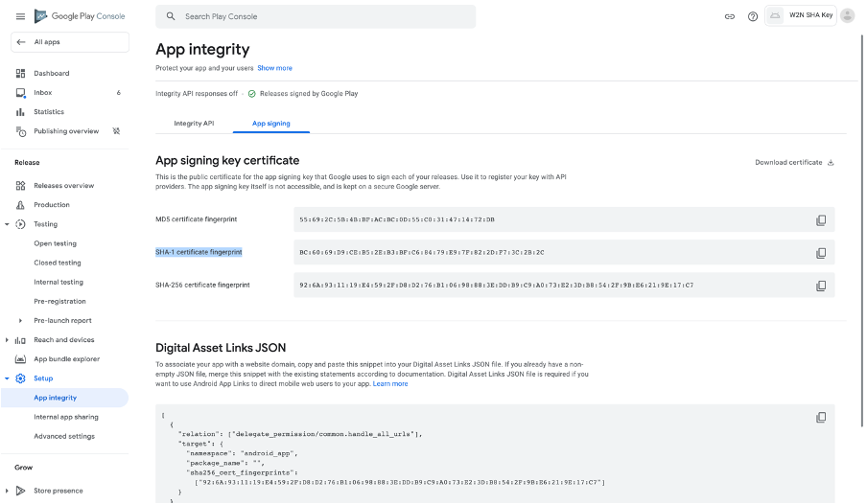Collapse the Testing section
867x504 pixels.
coord(8,224)
